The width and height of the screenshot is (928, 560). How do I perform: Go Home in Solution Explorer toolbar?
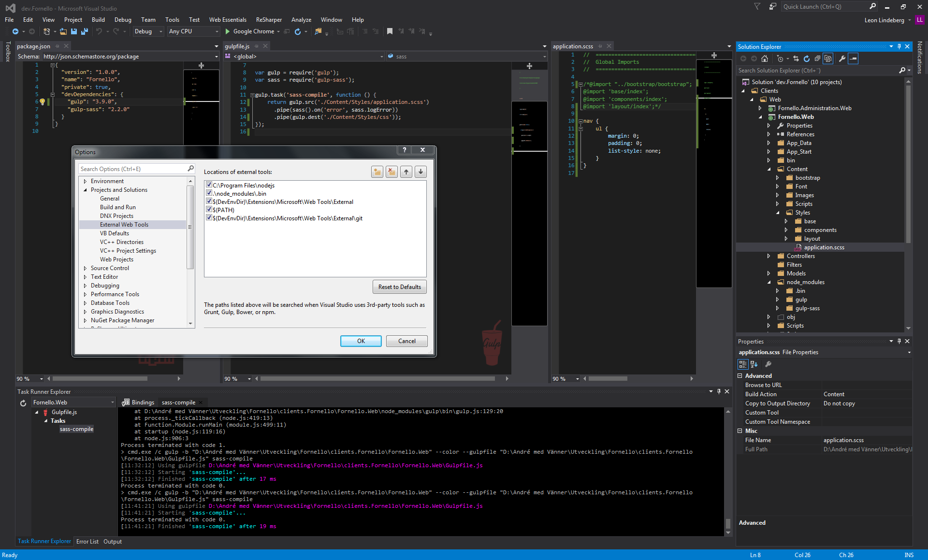764,58
